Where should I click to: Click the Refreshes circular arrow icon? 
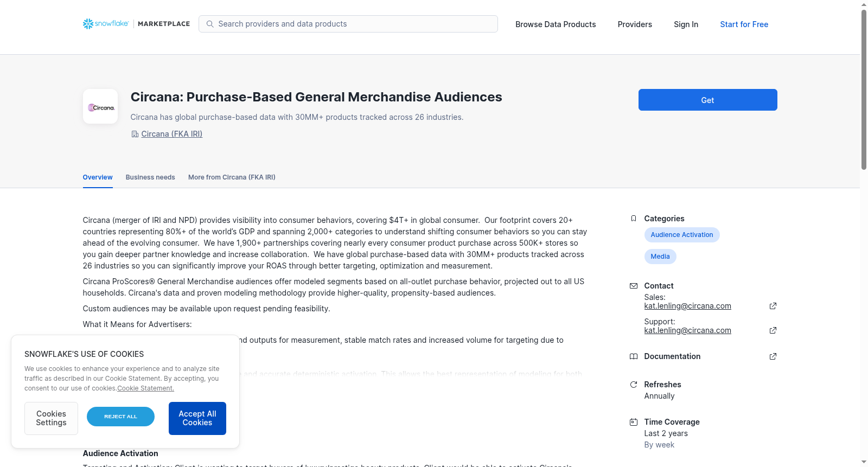(x=634, y=385)
